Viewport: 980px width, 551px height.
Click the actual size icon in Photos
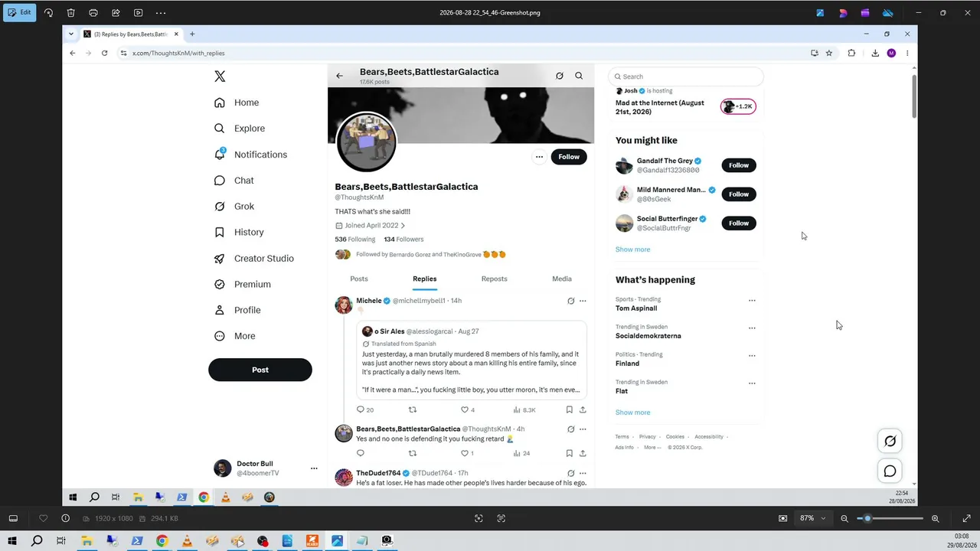point(501,518)
